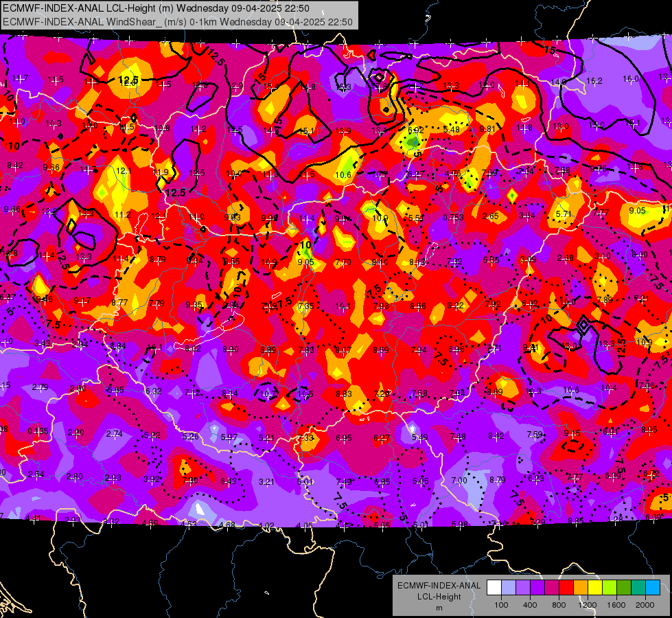
Task: Click the sky blue legend swatch
Action: [652, 587]
